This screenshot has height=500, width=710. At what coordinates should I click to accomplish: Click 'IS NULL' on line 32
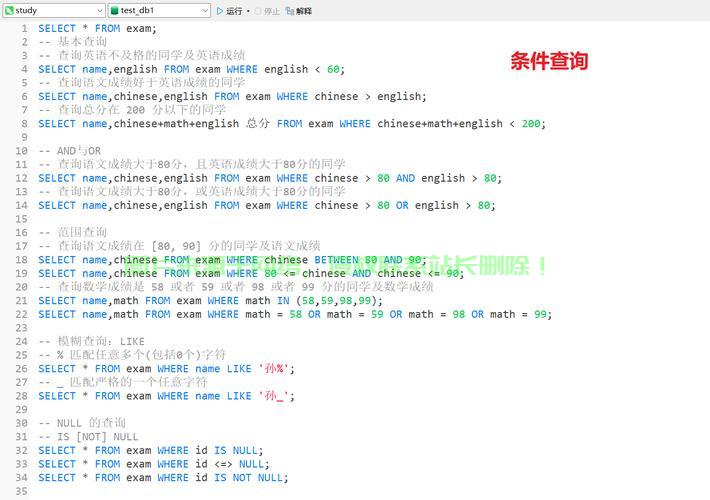[x=236, y=450]
